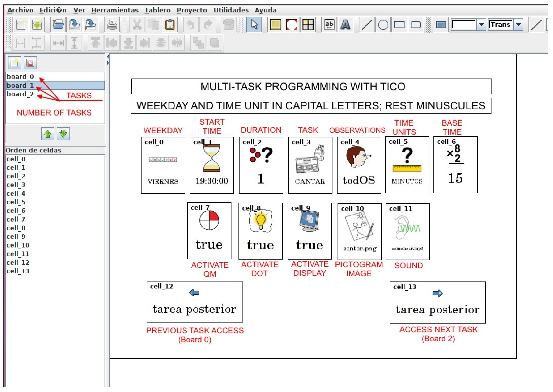Click the print icon

112,25
